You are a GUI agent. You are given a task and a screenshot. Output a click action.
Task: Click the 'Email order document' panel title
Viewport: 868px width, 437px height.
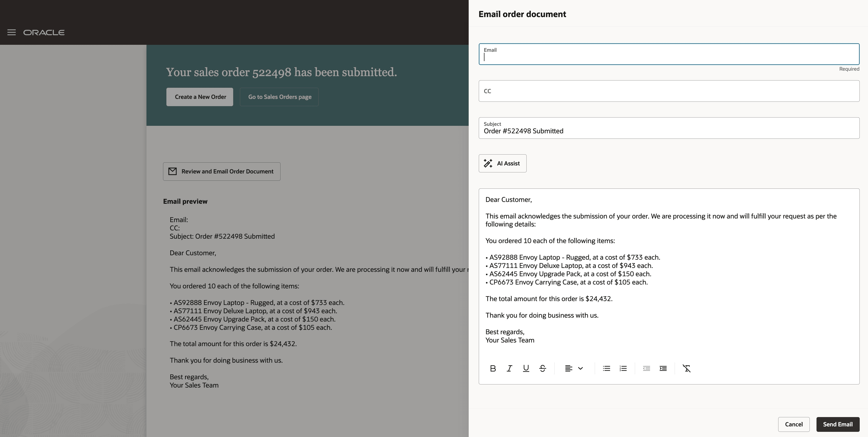(522, 14)
